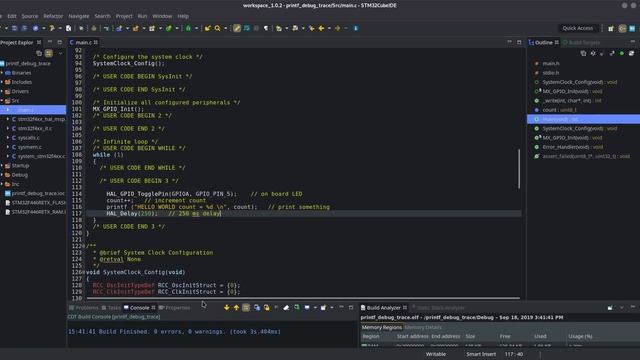Click the Build hammer icon in toolbar
Screen dimensions: 640x360
click(x=52, y=28)
